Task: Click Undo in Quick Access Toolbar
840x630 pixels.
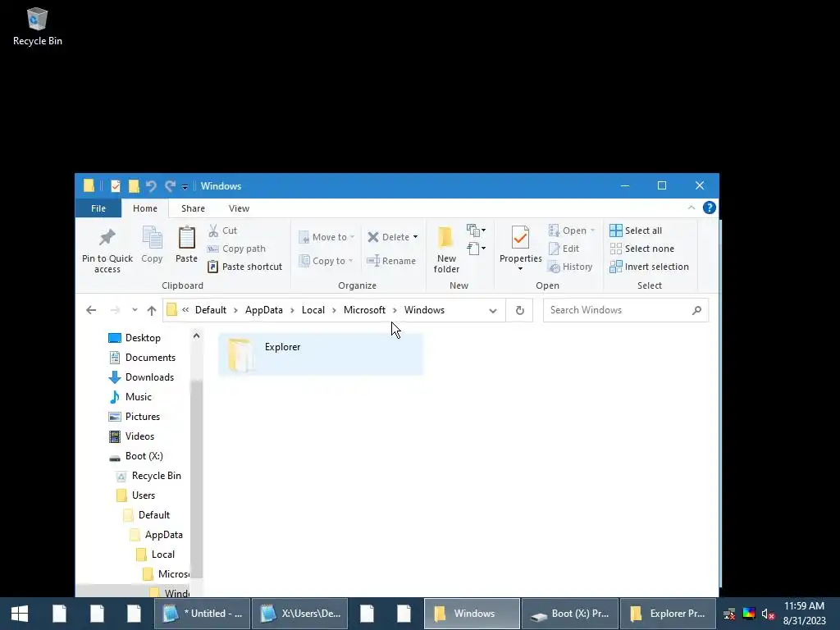Action: tap(151, 186)
